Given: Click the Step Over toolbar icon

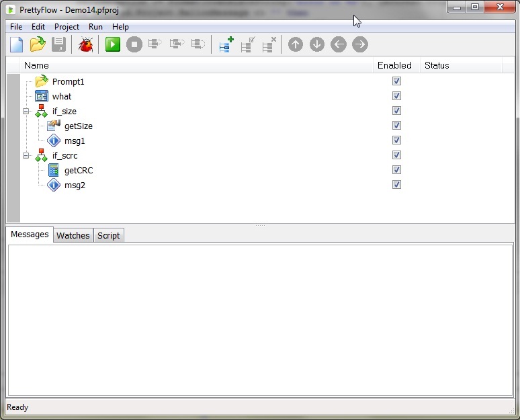Looking at the screenshot, I should [177, 44].
